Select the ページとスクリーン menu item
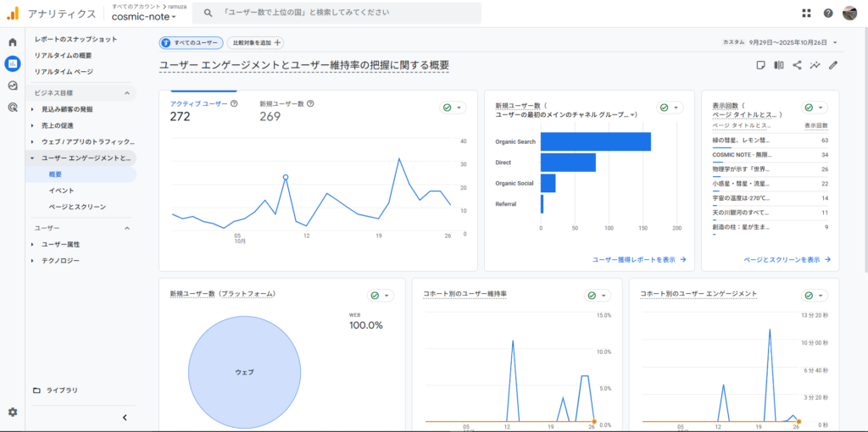868x432 pixels. point(77,207)
